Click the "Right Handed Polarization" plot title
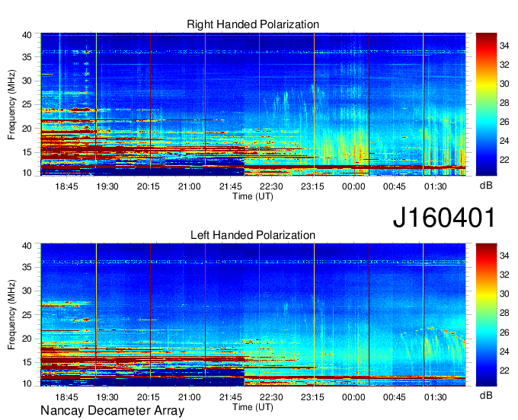This screenshot has height=420, width=518. click(253, 24)
